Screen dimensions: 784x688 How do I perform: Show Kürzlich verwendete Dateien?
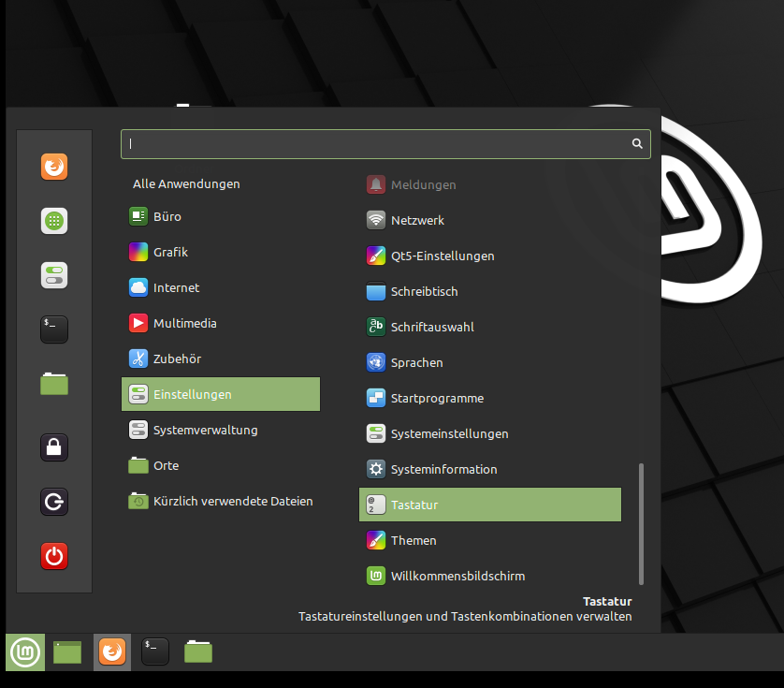(221, 501)
